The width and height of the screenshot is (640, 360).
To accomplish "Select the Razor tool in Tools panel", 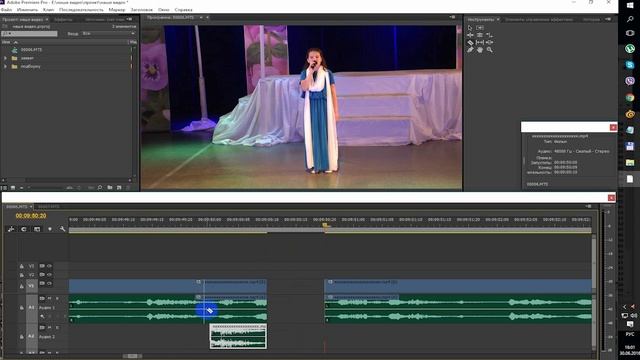I will tap(470, 42).
